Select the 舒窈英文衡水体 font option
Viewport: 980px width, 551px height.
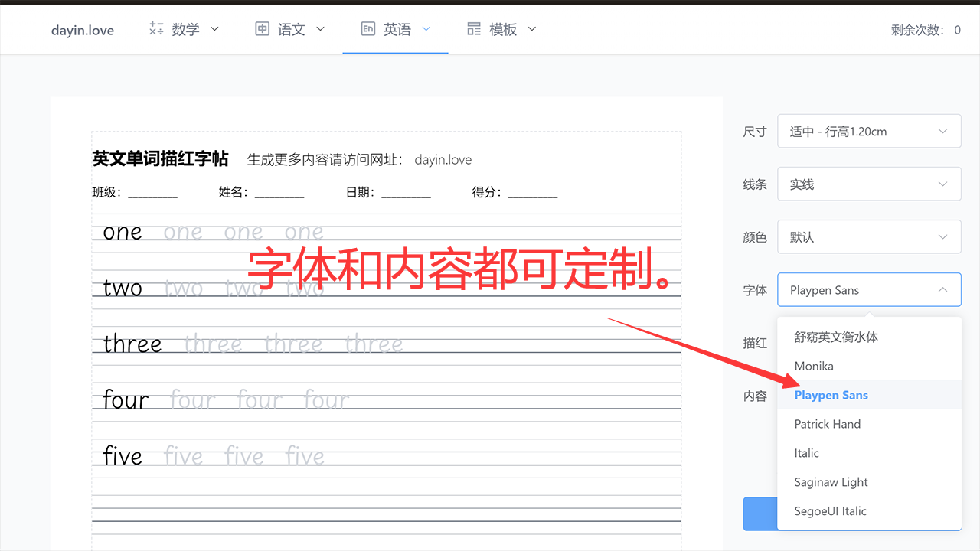tap(835, 337)
